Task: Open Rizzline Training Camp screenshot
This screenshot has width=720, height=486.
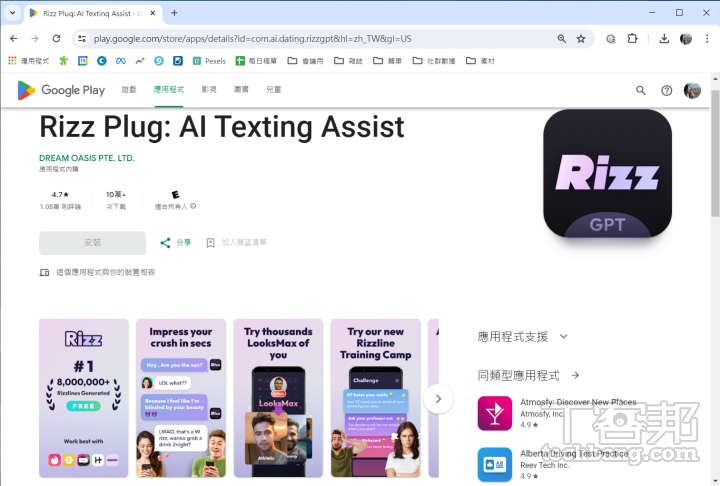Action: [x=376, y=398]
